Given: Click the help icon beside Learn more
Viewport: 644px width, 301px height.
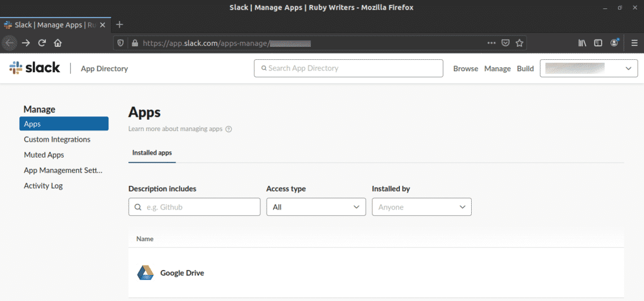Looking at the screenshot, I should [229, 129].
